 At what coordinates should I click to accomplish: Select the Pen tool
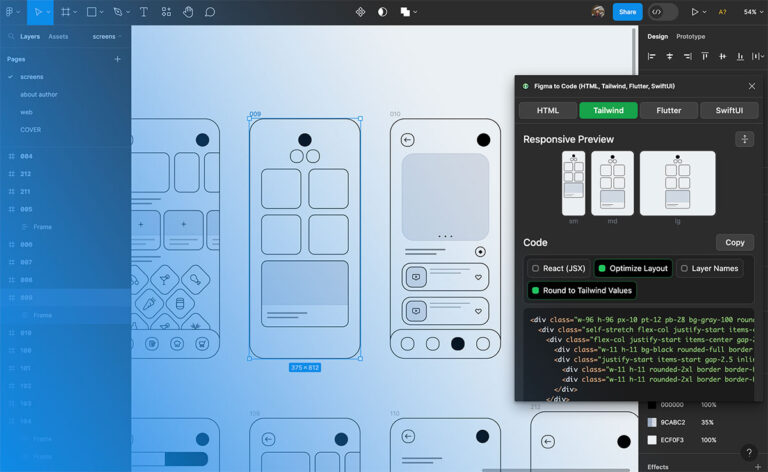pos(118,12)
